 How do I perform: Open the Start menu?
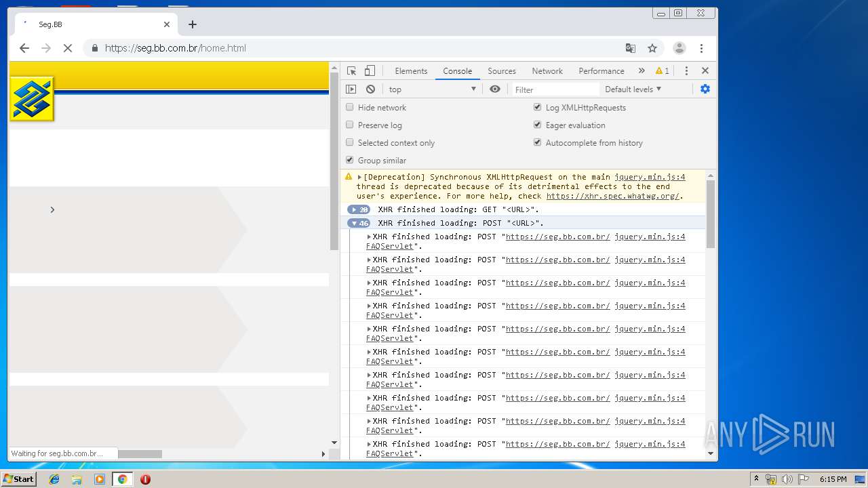[x=18, y=479]
